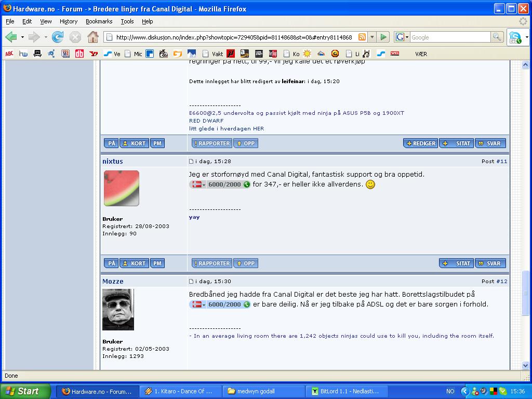Click PM button in nixtus post footer
This screenshot has width=532, height=399.
(x=157, y=263)
